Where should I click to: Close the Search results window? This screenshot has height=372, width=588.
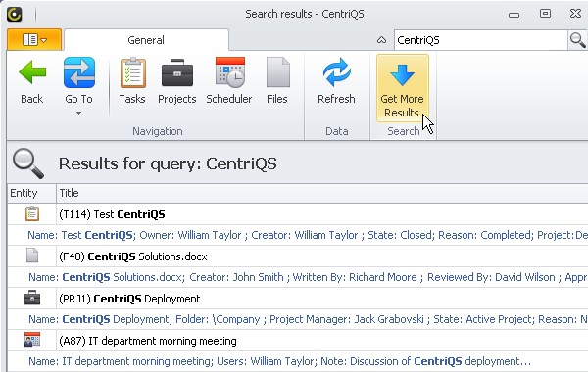pyautogui.click(x=575, y=14)
